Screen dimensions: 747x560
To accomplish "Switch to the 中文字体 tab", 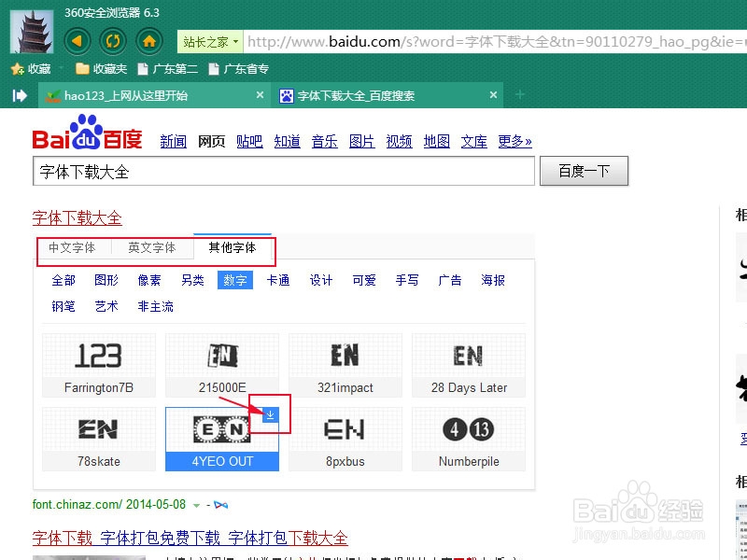I will pyautogui.click(x=72, y=247).
